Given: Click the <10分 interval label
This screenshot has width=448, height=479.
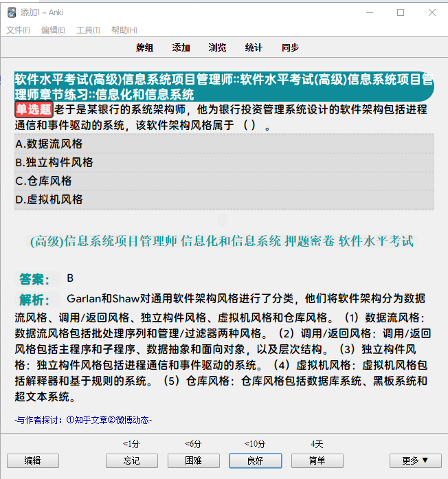Looking at the screenshot, I should click(255, 444).
